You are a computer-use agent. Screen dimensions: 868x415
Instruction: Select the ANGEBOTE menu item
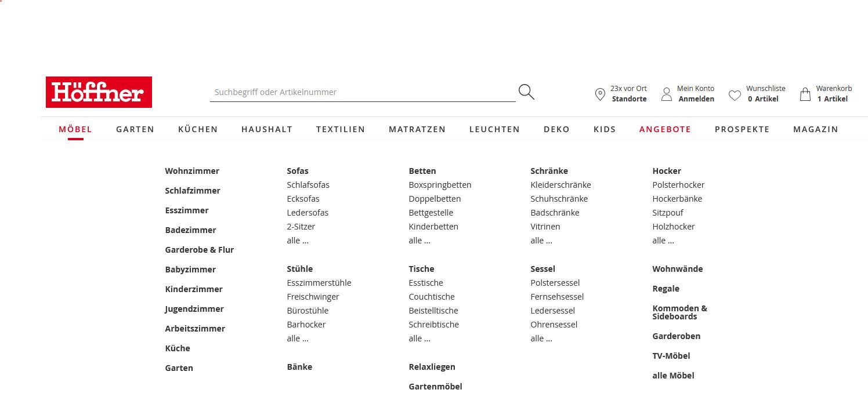[665, 129]
